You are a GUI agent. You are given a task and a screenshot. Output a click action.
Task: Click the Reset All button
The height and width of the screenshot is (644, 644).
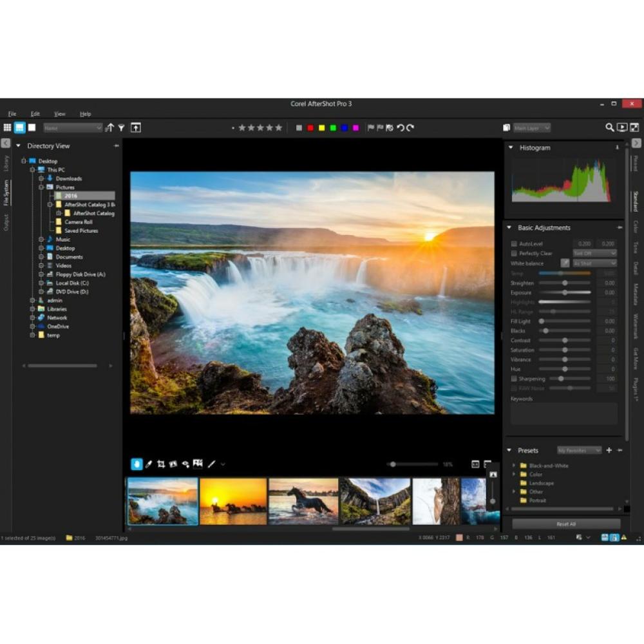pos(567,524)
